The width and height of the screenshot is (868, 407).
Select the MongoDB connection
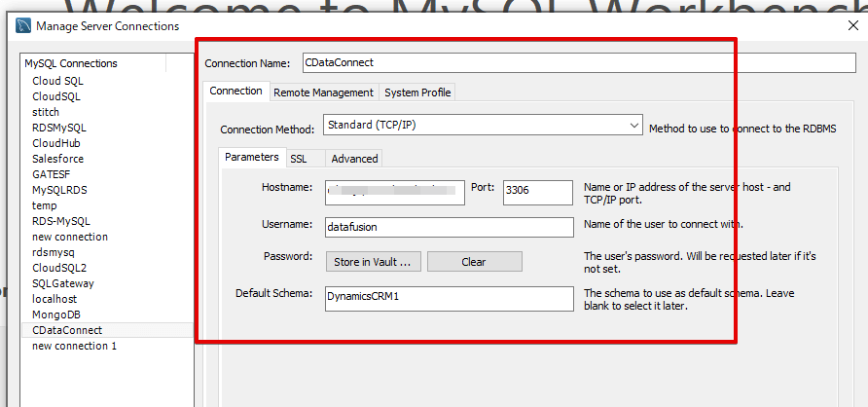(55, 314)
